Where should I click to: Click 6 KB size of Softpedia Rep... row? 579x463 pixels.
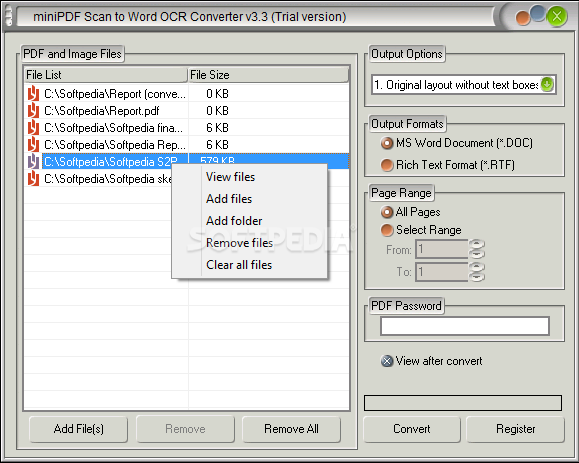click(x=217, y=145)
